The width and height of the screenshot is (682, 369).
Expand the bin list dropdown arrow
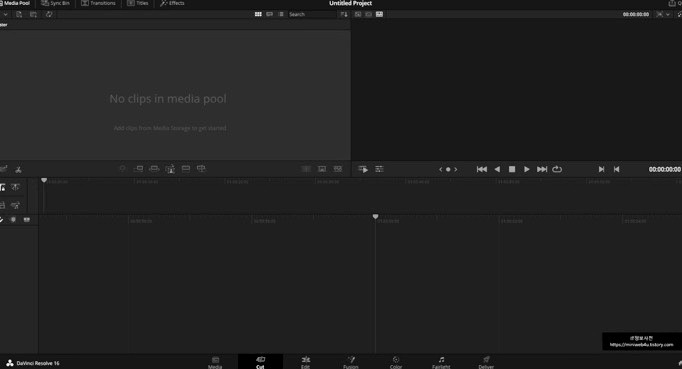click(5, 14)
